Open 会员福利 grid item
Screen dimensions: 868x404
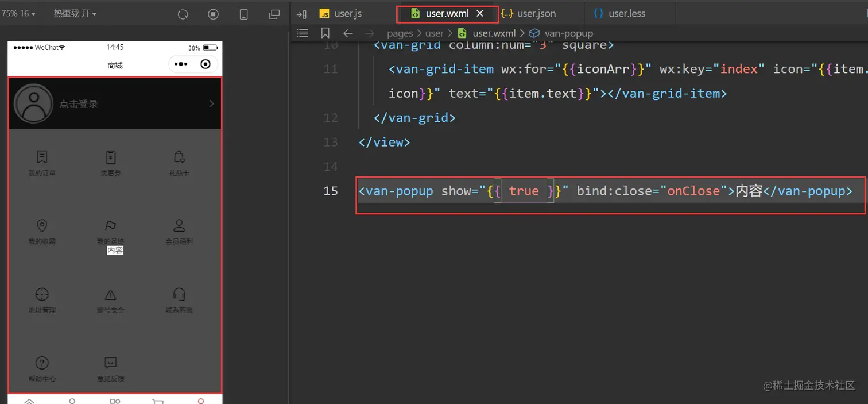coord(179,232)
